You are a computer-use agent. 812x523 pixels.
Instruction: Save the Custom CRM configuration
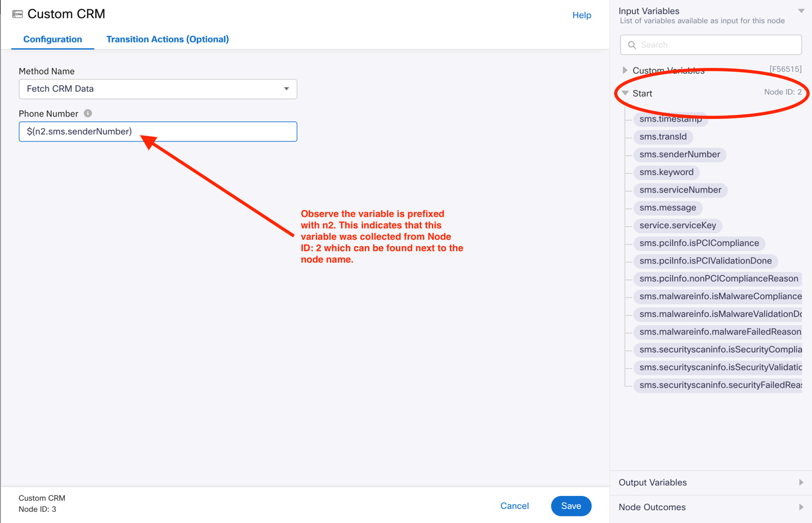(571, 506)
